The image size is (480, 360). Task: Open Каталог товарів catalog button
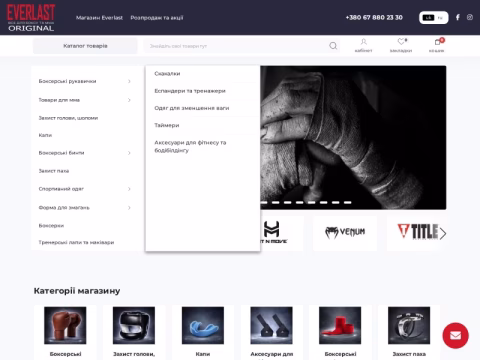pos(85,46)
